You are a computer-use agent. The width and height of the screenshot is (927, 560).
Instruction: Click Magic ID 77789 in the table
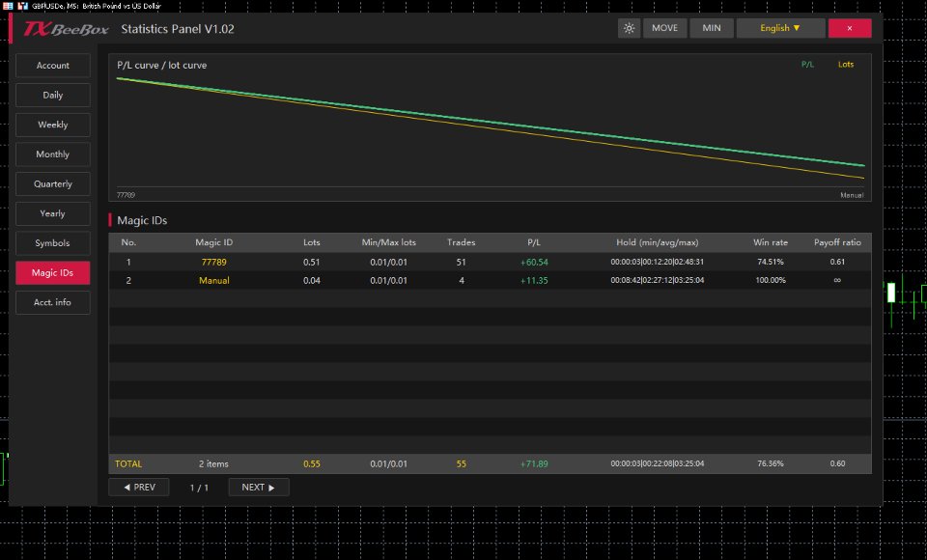214,262
